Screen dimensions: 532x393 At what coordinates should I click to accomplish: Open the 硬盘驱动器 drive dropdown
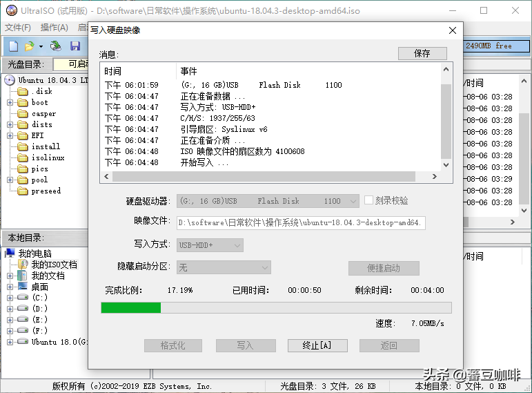click(x=268, y=201)
